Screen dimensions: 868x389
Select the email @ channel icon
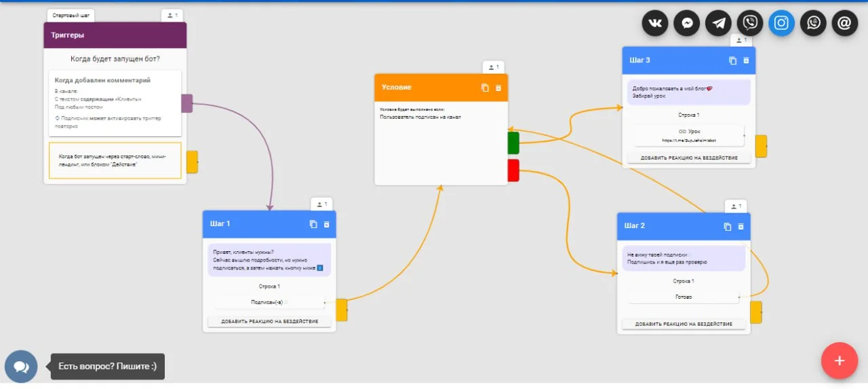[844, 23]
